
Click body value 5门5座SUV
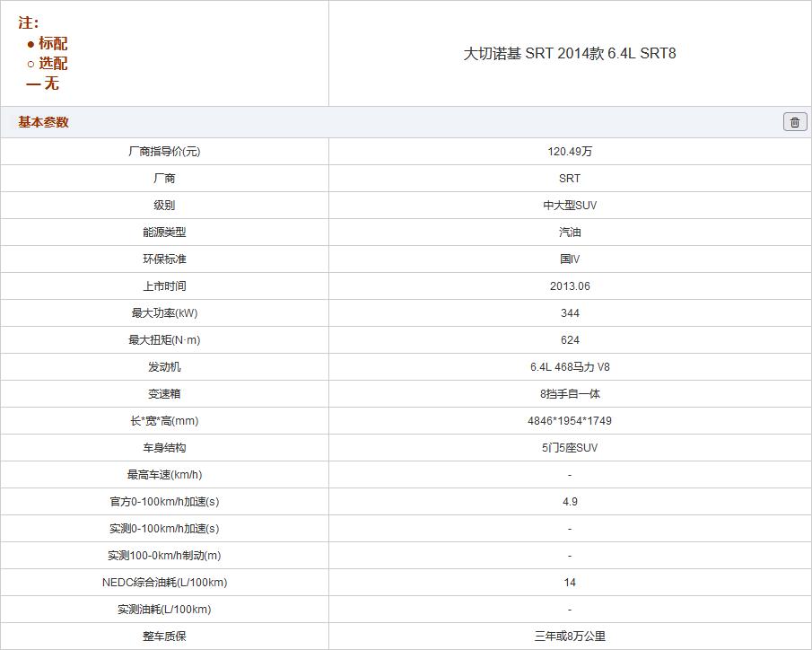[570, 448]
